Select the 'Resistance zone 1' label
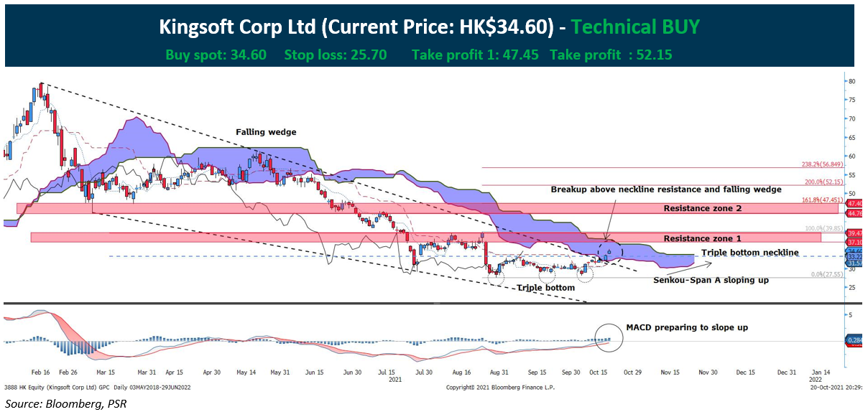The image size is (868, 417). tap(701, 238)
